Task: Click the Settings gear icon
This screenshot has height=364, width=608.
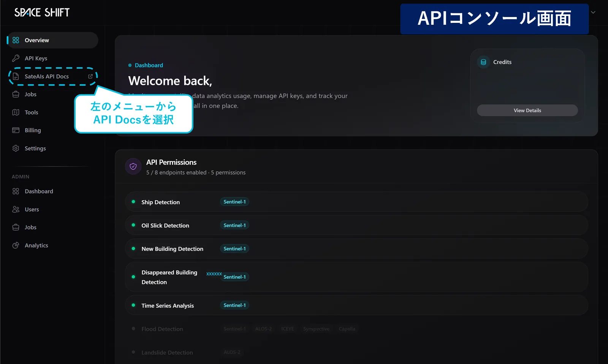Action: click(x=16, y=148)
